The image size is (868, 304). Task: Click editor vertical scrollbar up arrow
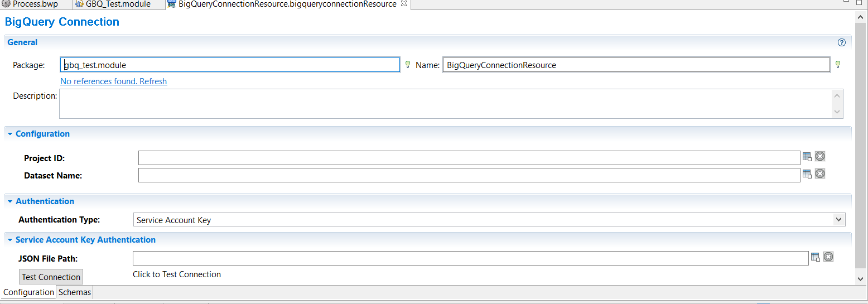tap(861, 17)
